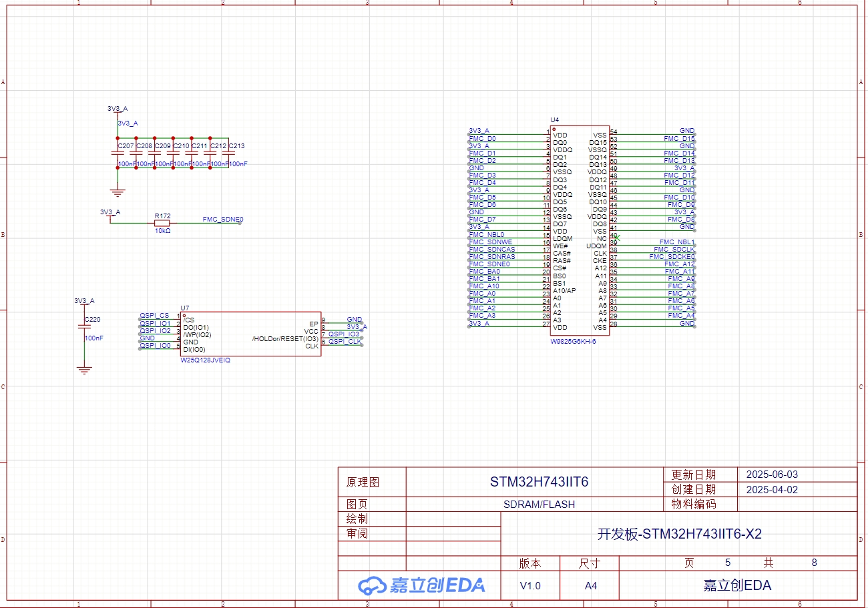Click the green no-connect cross on pin 40
The width and height of the screenshot is (868, 608).
pyautogui.click(x=618, y=238)
